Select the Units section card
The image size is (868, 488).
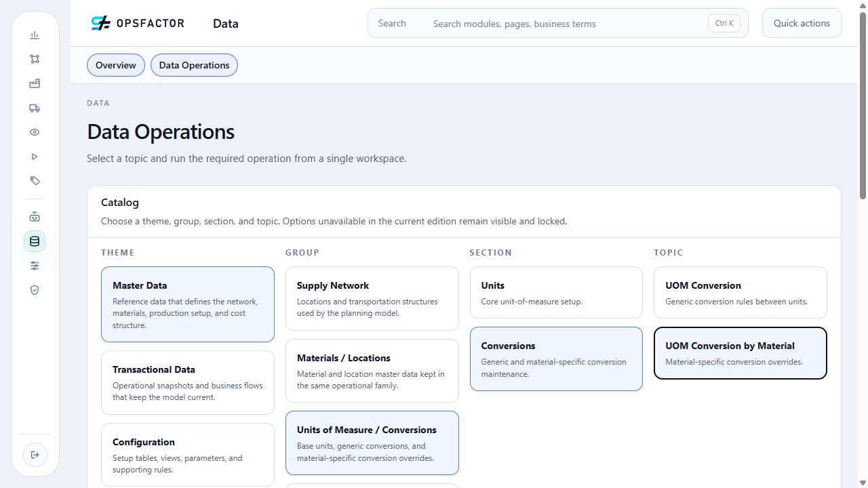tap(556, 292)
